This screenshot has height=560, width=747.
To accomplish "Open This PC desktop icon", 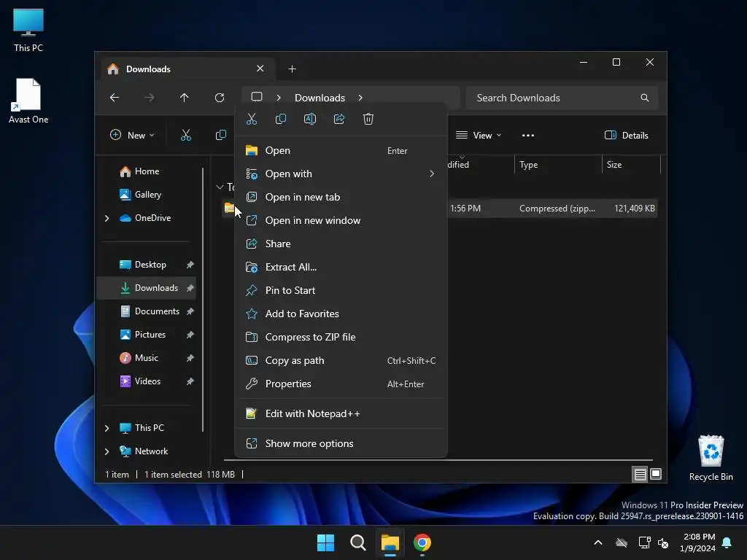I will [x=28, y=30].
